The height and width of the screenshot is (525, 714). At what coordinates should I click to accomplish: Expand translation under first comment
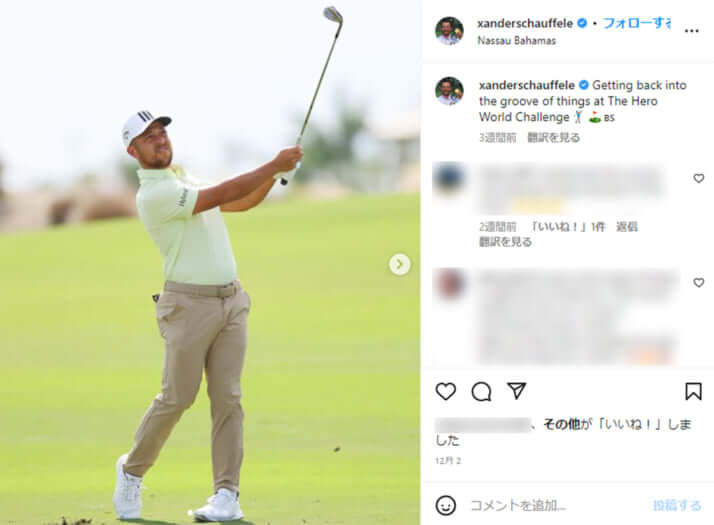pos(505,242)
